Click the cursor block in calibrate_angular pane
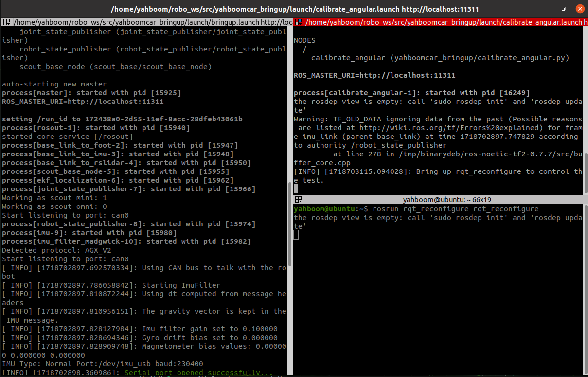 pyautogui.click(x=296, y=189)
